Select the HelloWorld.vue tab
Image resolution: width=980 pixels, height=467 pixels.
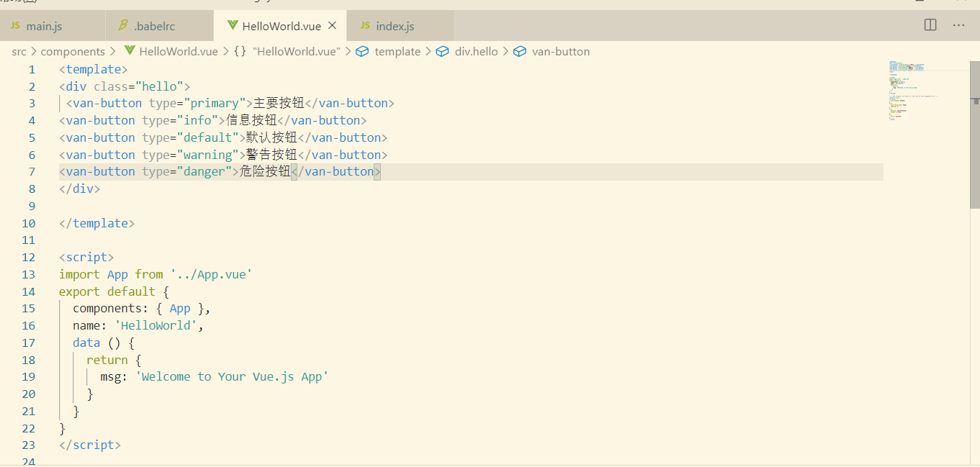[280, 26]
